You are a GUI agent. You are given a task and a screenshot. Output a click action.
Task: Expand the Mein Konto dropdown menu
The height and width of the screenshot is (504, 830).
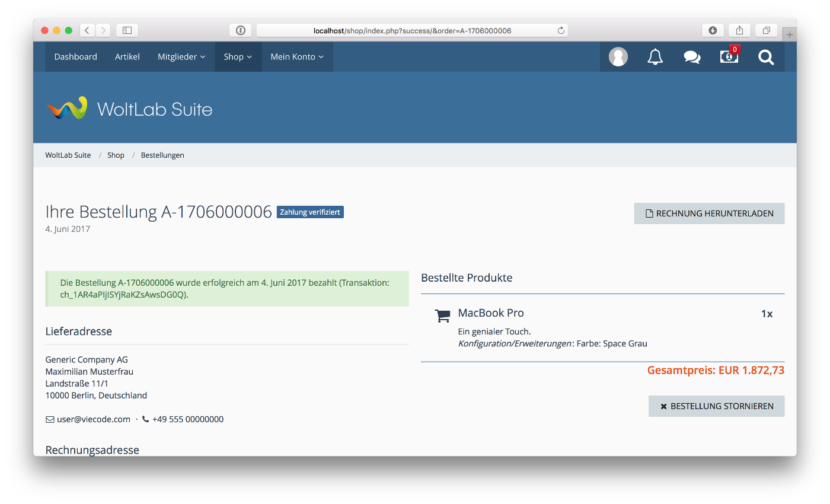pyautogui.click(x=297, y=57)
